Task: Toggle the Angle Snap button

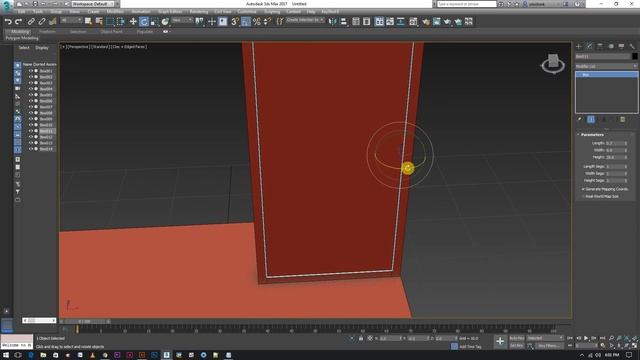Action: point(246,22)
